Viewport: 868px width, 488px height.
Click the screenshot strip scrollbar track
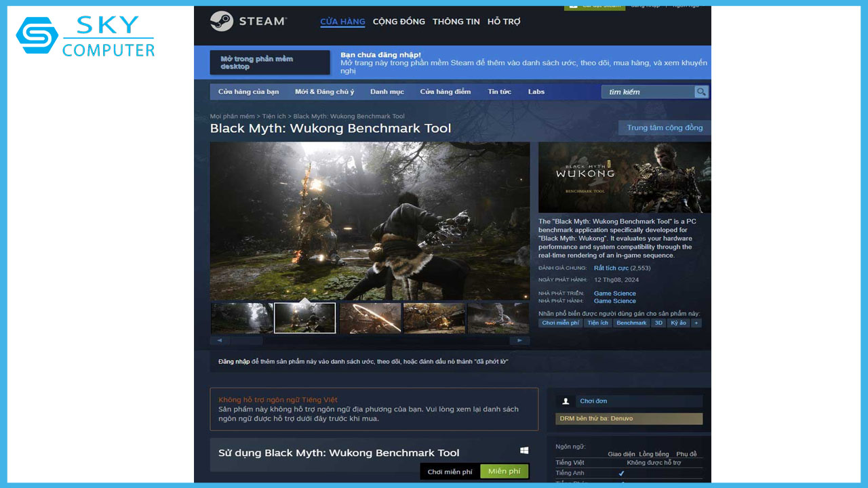tap(370, 340)
